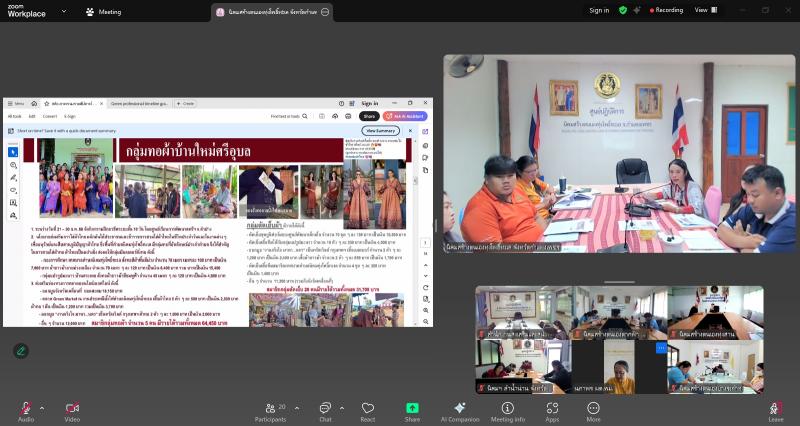Screen dimensions: 800x426
Task: Rotate page icon in Acrobat right rail
Action: point(426,288)
